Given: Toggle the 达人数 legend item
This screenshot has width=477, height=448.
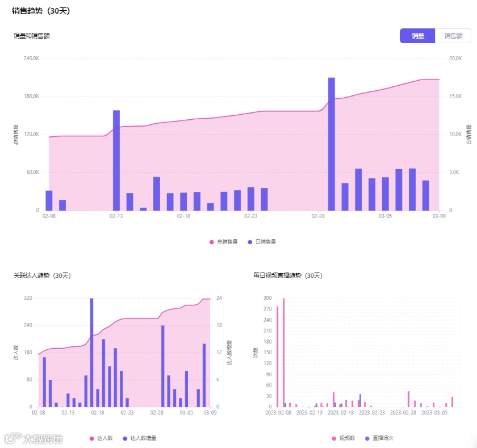Looking at the screenshot, I should pyautogui.click(x=101, y=438).
